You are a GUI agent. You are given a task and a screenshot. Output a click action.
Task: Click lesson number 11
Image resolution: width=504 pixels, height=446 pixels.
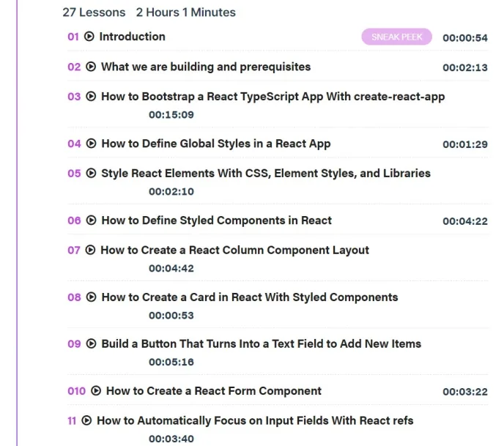[72, 421]
